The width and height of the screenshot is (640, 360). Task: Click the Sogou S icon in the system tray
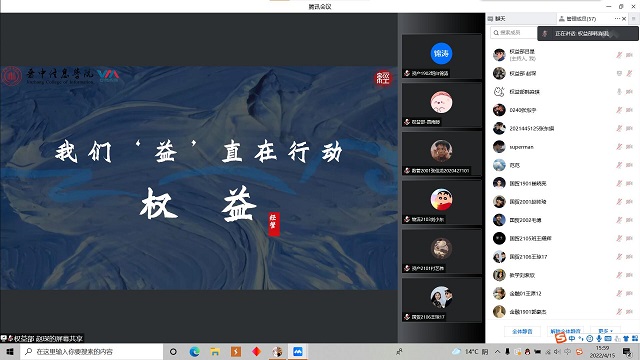coord(579,351)
